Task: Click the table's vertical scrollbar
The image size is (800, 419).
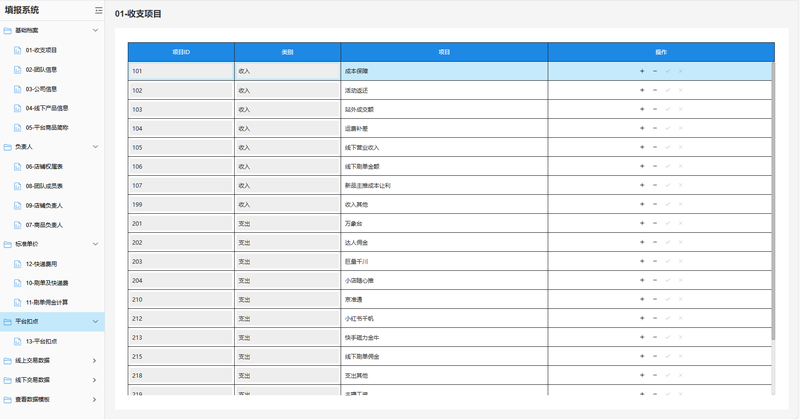Action: click(x=773, y=201)
